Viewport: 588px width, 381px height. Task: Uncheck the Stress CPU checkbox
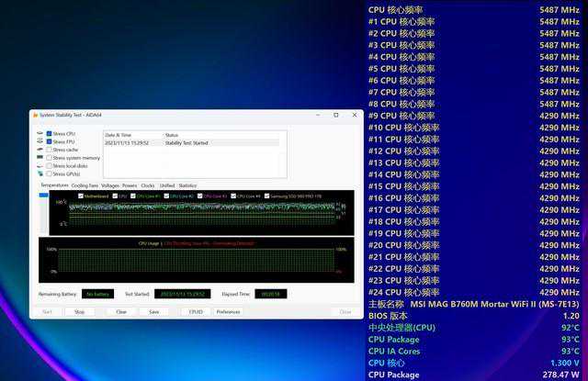[50, 134]
